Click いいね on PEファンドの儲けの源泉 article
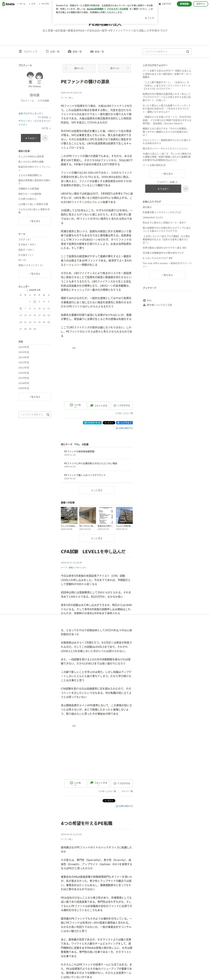The height and width of the screenshot is (980, 210). (x=75, y=406)
